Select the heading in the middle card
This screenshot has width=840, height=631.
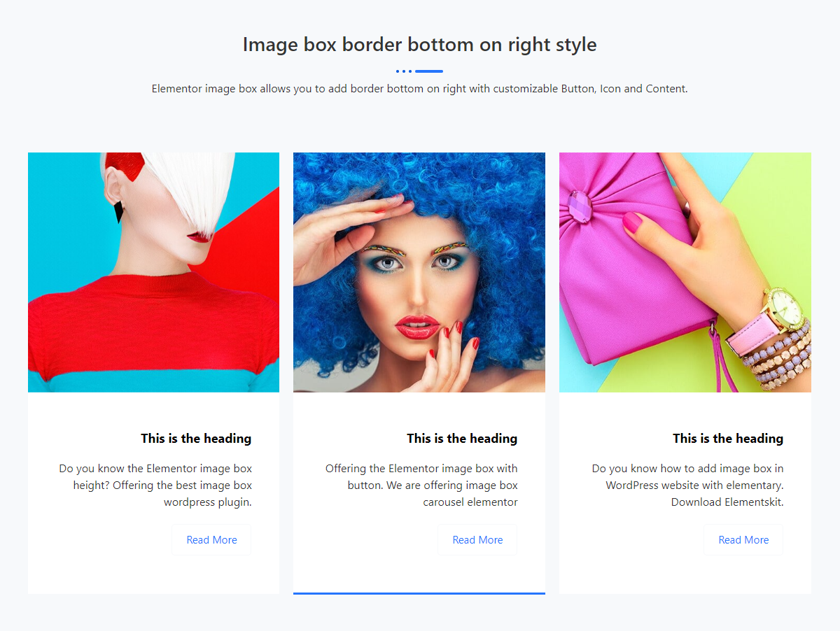(462, 439)
